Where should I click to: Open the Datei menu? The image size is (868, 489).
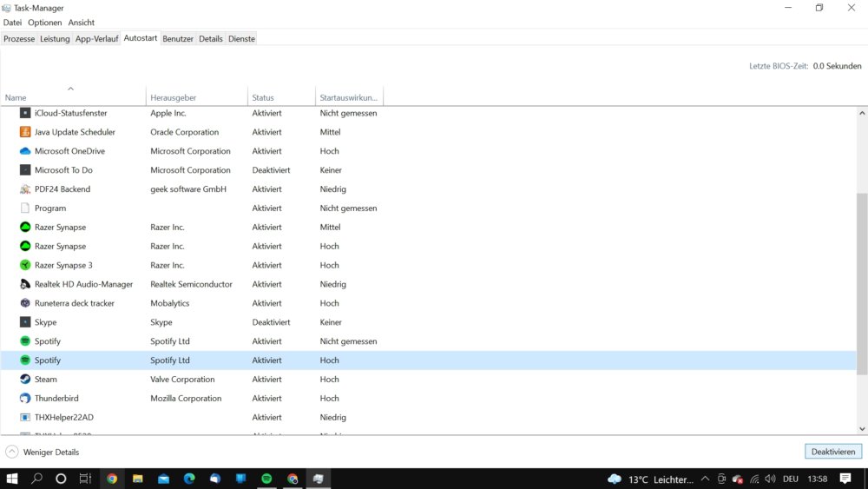pyautogui.click(x=12, y=23)
